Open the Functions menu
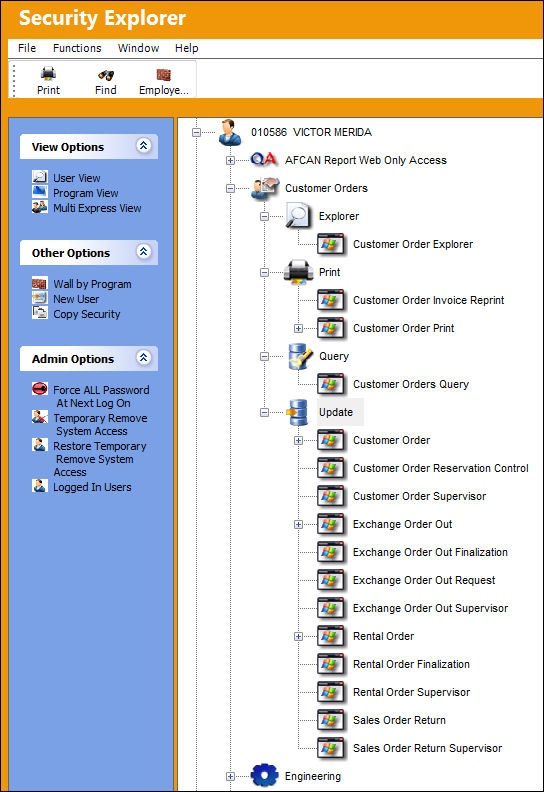This screenshot has width=544, height=792. click(77, 48)
